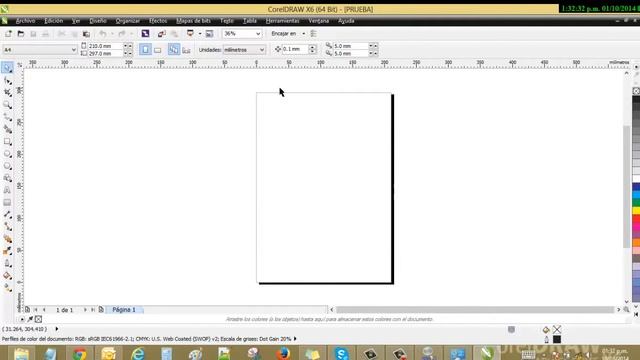
Task: Click the Import icon
Action: point(162,33)
